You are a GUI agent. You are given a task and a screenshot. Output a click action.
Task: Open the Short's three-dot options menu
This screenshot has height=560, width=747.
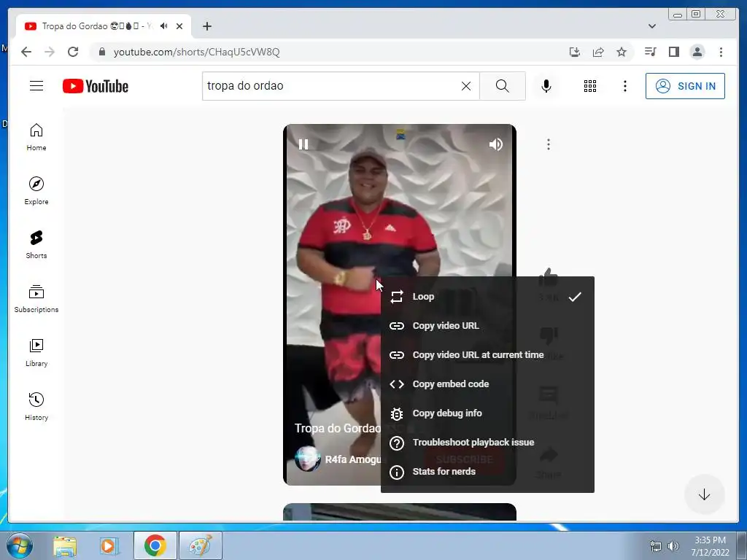point(549,144)
